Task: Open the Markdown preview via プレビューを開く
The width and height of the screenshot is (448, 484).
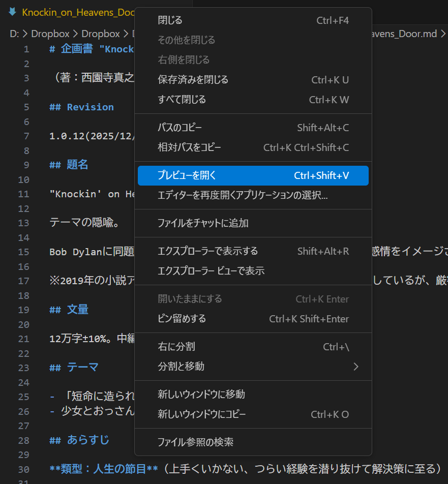Action: click(187, 175)
